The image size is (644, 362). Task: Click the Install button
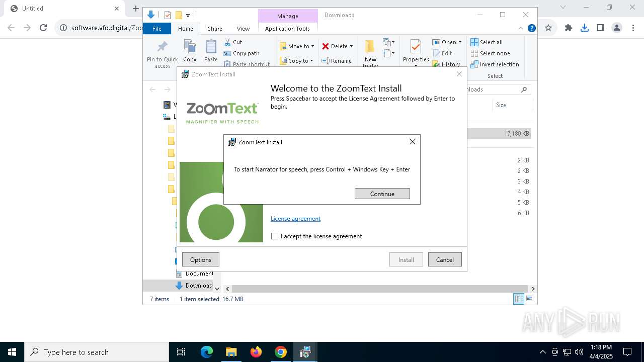(x=406, y=259)
